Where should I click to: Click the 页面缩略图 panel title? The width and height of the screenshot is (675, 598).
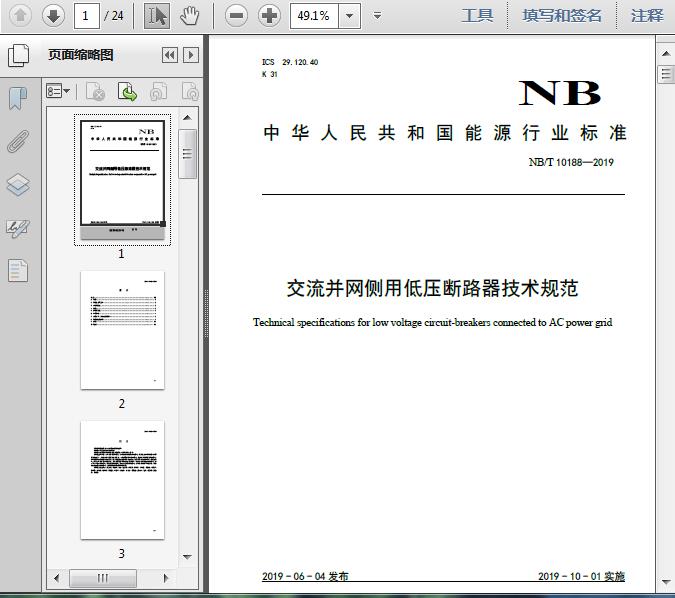tap(81, 55)
